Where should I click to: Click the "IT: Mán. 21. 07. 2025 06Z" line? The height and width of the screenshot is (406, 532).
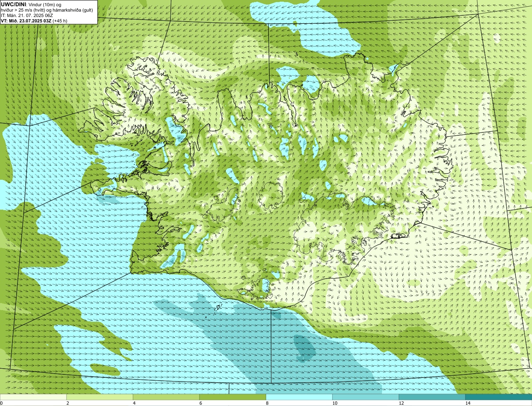click(x=27, y=15)
